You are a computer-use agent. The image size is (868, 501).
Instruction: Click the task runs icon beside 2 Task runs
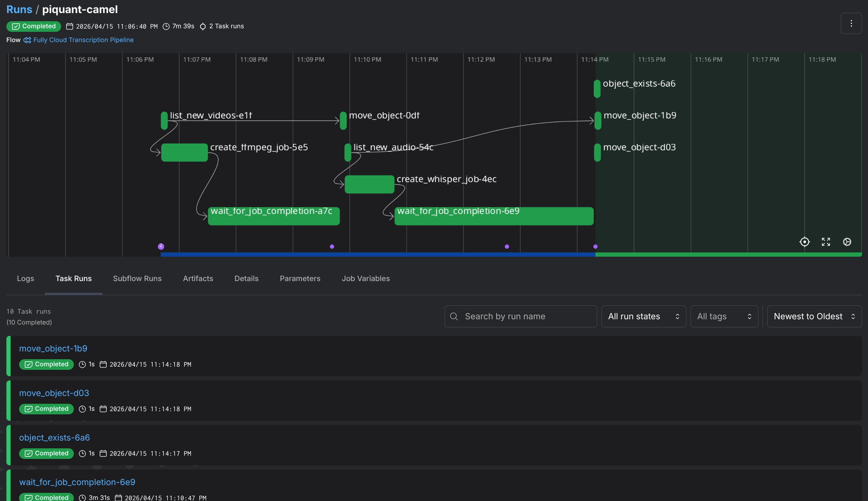(203, 27)
